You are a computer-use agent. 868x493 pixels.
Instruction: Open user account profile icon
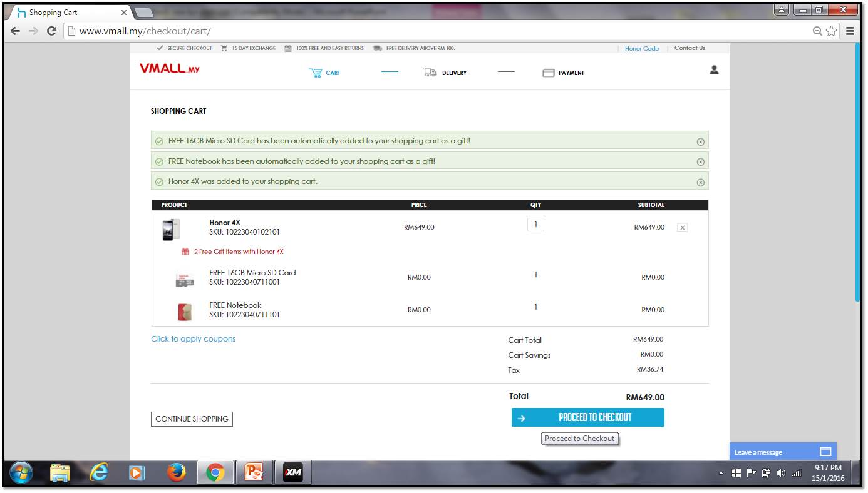pos(714,70)
